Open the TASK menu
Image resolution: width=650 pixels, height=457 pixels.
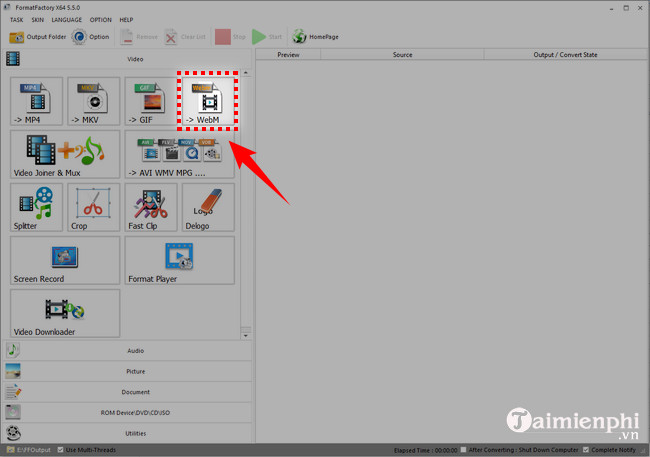click(x=17, y=20)
